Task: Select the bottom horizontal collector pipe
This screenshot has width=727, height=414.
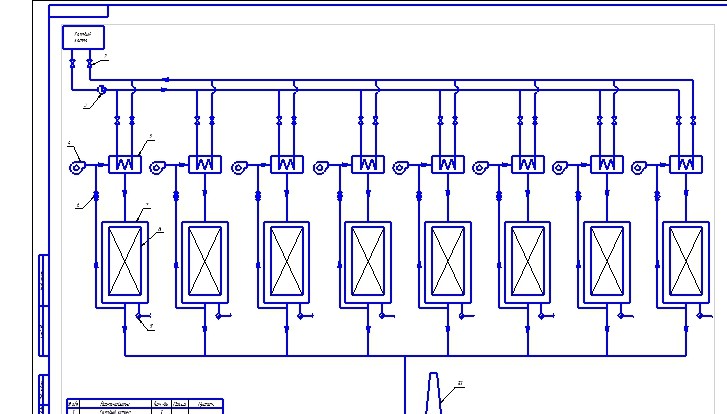Action: click(300, 354)
